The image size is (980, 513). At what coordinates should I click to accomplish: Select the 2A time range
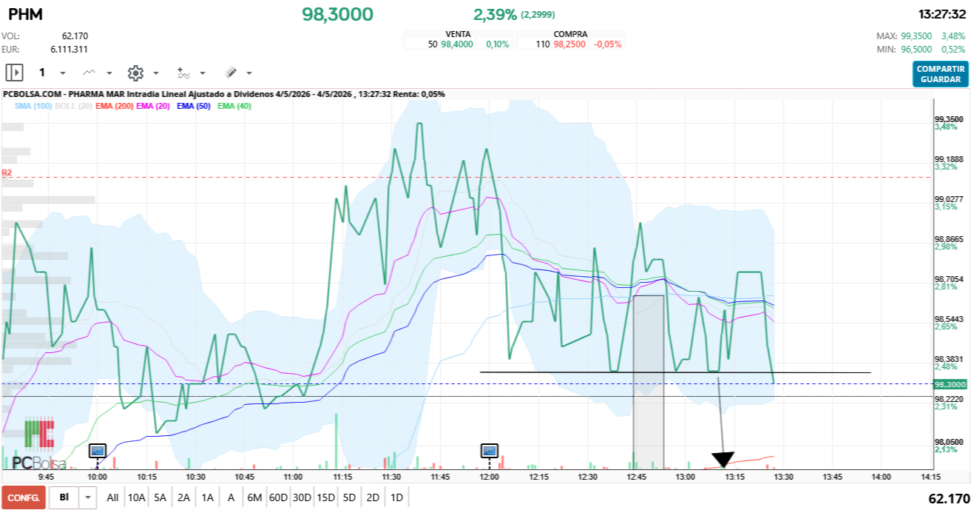[183, 497]
